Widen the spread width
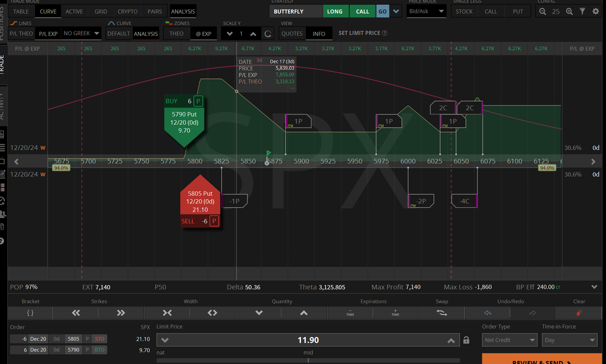Viewport: 606px width, 364px height. (213, 313)
